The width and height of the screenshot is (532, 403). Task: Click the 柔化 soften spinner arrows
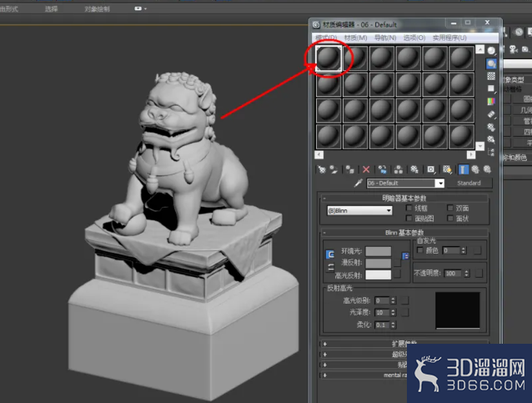(394, 325)
